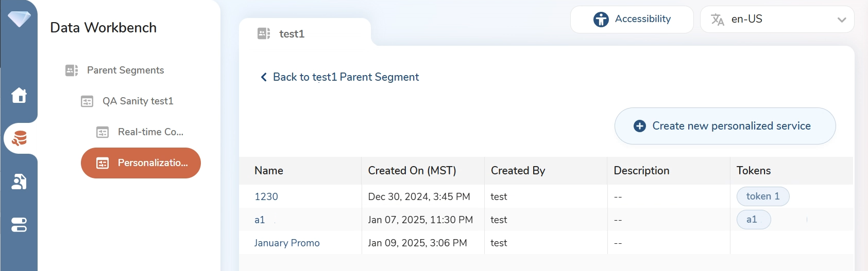The width and height of the screenshot is (868, 271).
Task: Click the token 1 chip
Action: (x=762, y=196)
